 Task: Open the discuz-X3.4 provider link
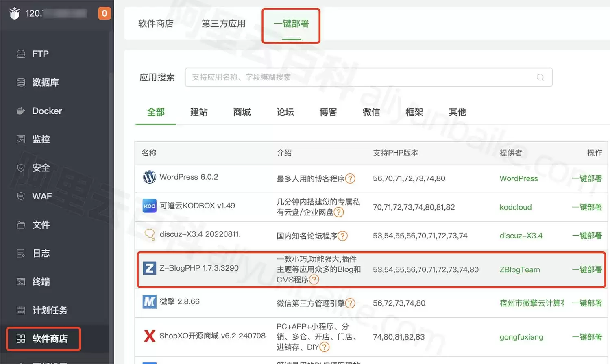pos(521,236)
